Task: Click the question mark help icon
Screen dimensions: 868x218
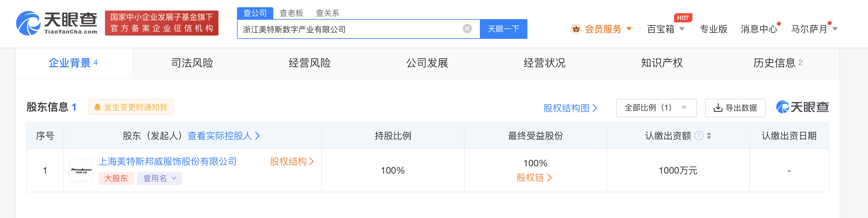Action: (x=699, y=136)
